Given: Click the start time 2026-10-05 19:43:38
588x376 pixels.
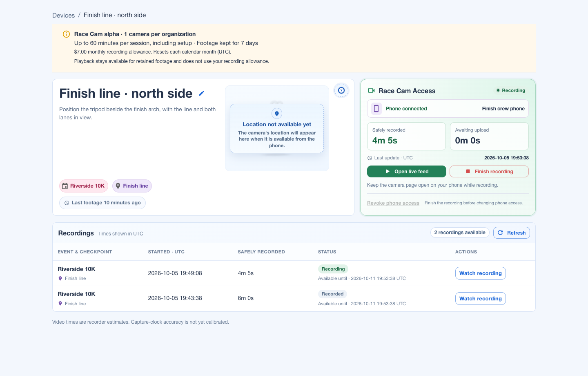Looking at the screenshot, I should [x=175, y=298].
